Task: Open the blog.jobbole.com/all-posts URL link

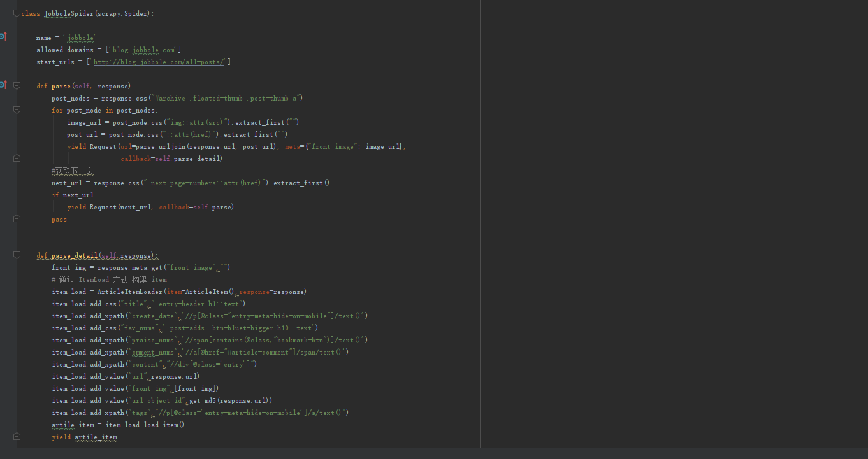Action: (x=159, y=62)
